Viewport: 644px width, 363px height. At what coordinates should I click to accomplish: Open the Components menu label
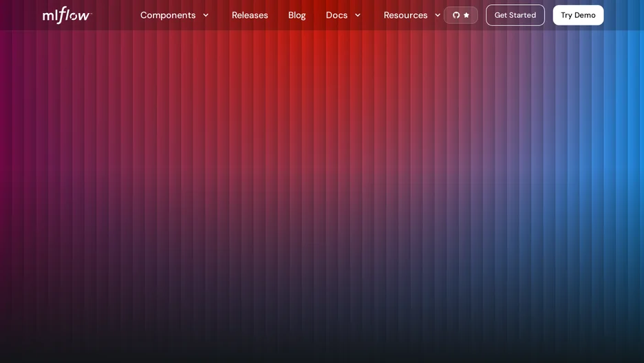point(168,15)
